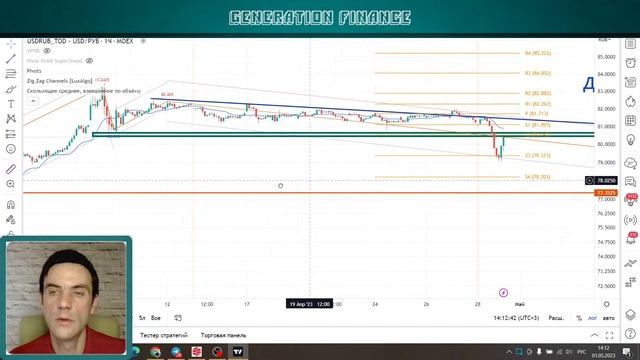Select the Pivots indicator legend
This screenshot has height=360, width=640.
[34, 71]
